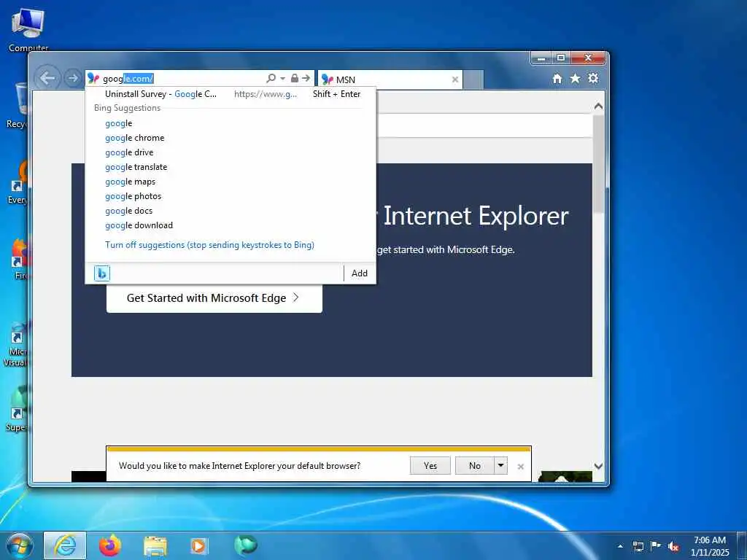Click the Forward arrow button in Internet Explorer
The image size is (747, 560).
click(72, 78)
